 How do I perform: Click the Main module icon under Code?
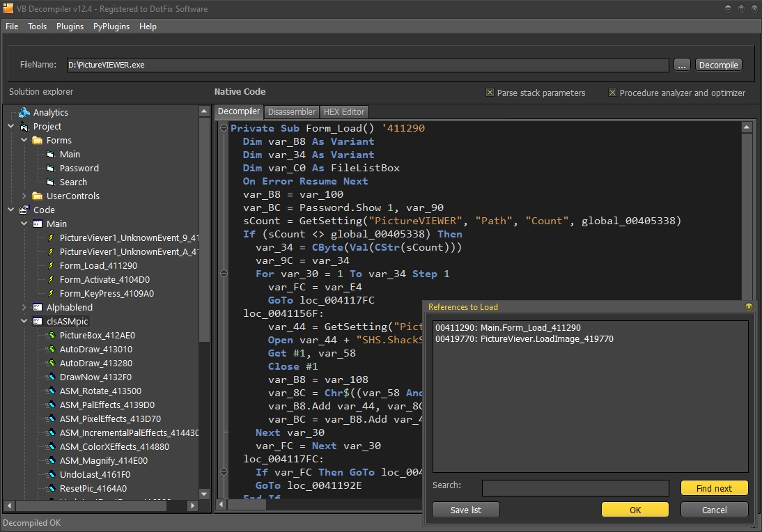(38, 224)
